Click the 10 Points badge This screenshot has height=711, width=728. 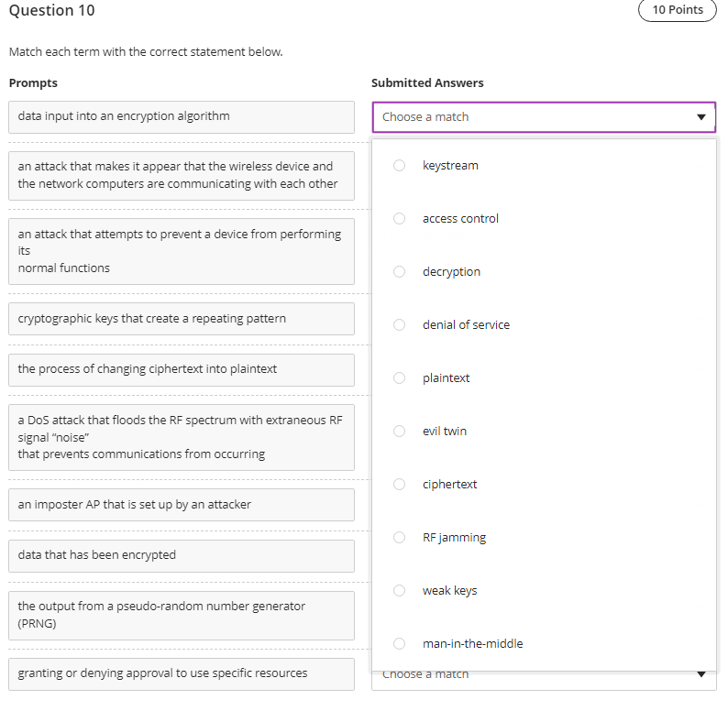coord(678,10)
